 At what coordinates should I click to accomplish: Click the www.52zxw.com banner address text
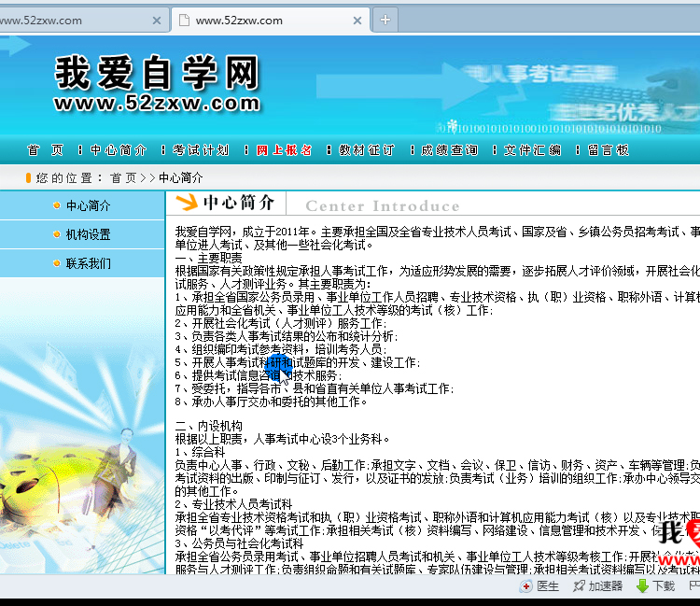157,103
